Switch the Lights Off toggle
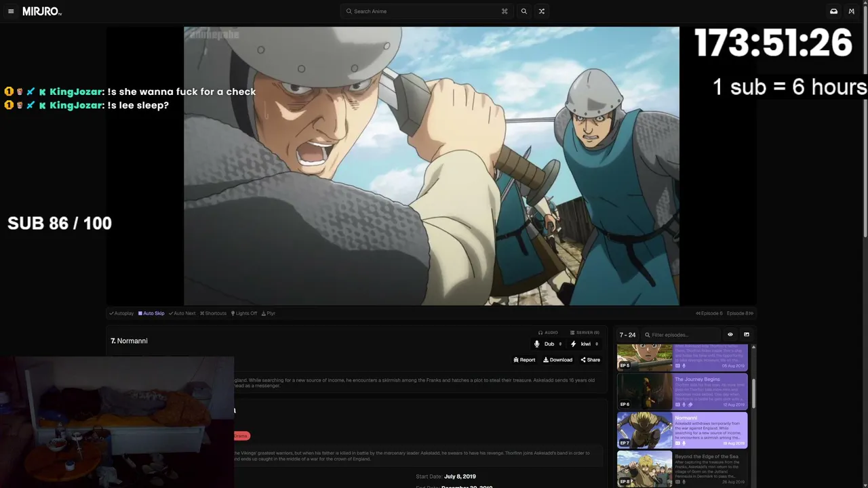 coord(244,313)
